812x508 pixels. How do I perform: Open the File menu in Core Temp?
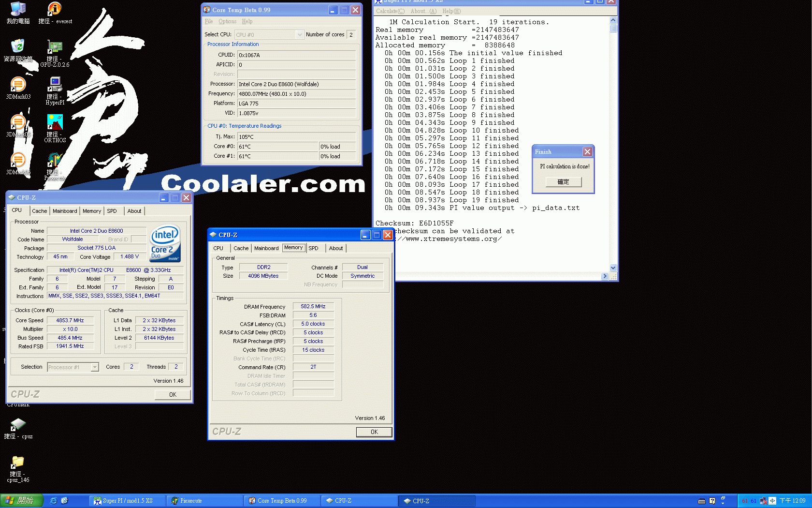click(209, 21)
